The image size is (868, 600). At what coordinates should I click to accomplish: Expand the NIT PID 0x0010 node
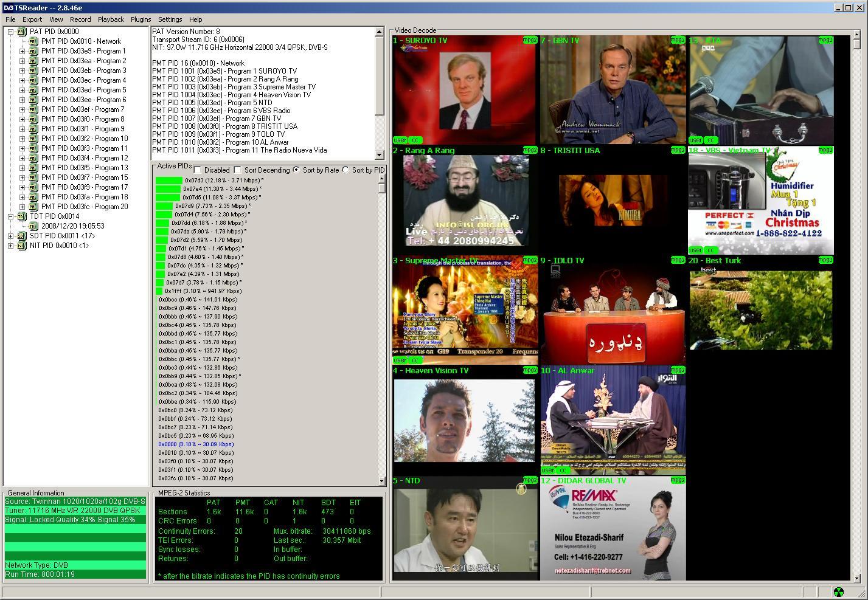pyautogui.click(x=10, y=246)
